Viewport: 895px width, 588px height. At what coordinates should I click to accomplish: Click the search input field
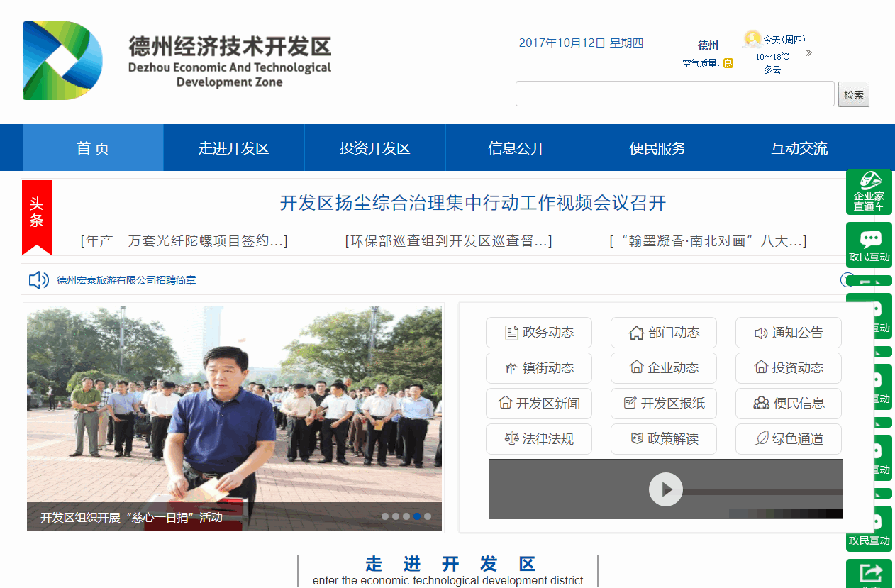[x=675, y=94]
